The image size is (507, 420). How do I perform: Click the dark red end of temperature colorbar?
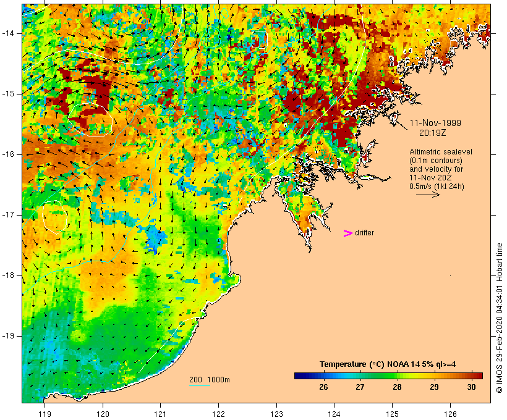[477, 376]
